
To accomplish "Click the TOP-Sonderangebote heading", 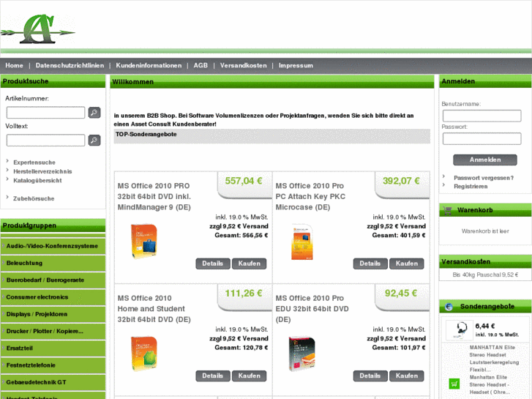I will [146, 134].
